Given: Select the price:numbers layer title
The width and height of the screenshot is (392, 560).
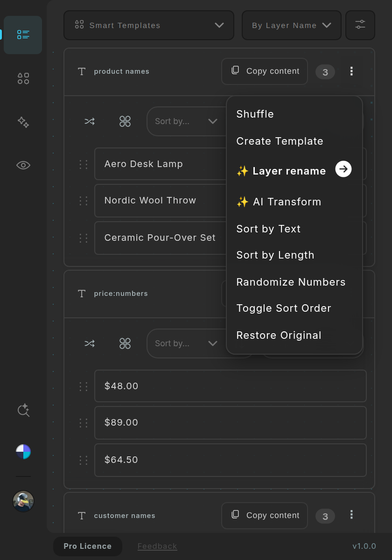Looking at the screenshot, I should click(x=121, y=294).
